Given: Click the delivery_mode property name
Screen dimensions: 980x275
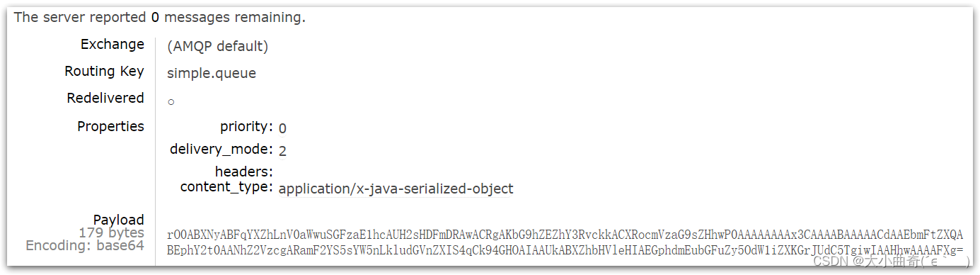Looking at the screenshot, I should click(221, 149).
